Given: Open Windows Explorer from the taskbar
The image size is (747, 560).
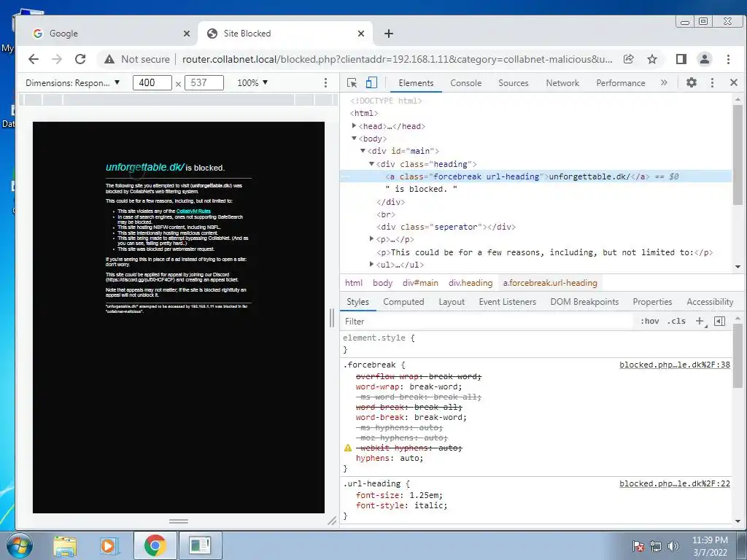Looking at the screenshot, I should [65, 545].
